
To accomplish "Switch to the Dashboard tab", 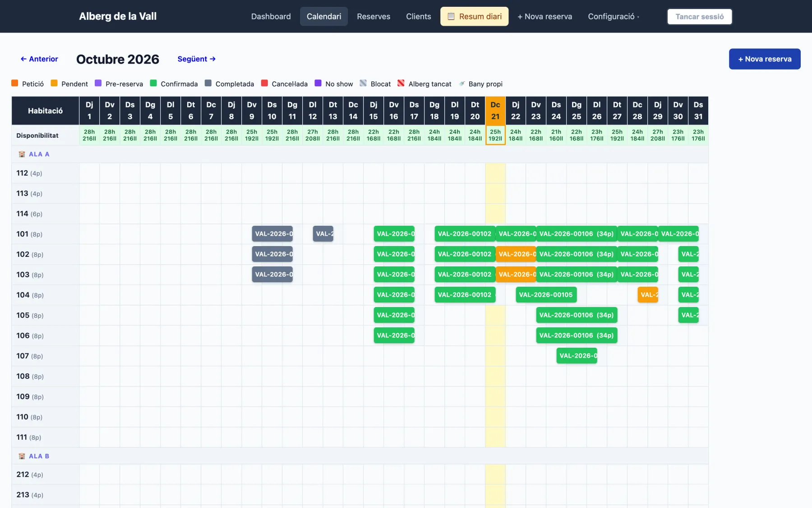I will click(271, 17).
